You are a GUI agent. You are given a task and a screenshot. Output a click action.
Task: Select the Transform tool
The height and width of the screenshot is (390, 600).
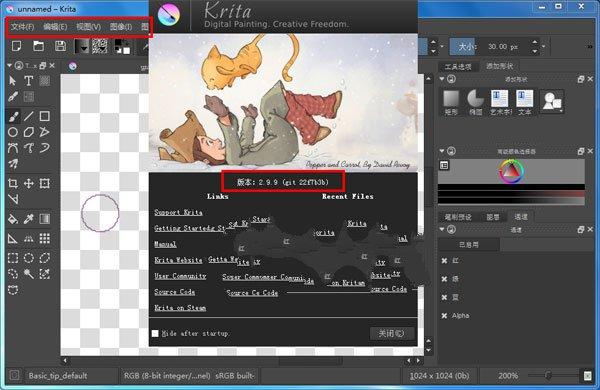(45, 183)
